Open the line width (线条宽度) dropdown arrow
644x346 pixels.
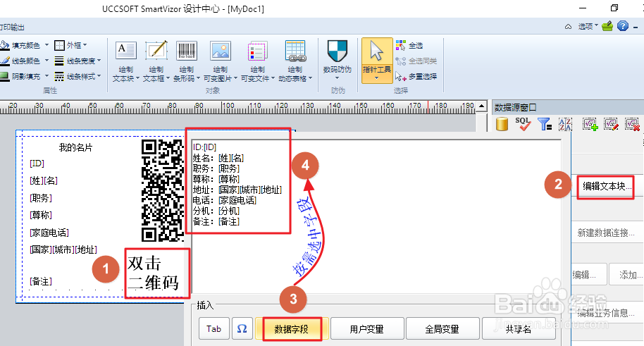[99, 61]
